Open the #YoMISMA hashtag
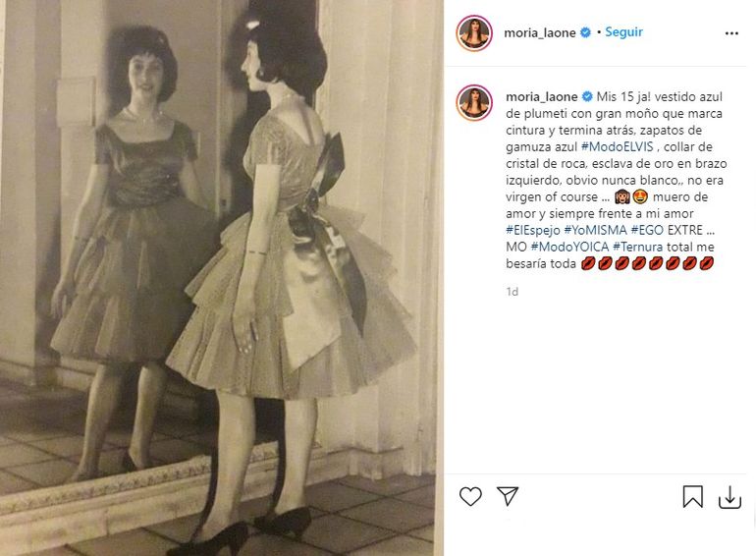The height and width of the screenshot is (556, 756). tap(595, 230)
